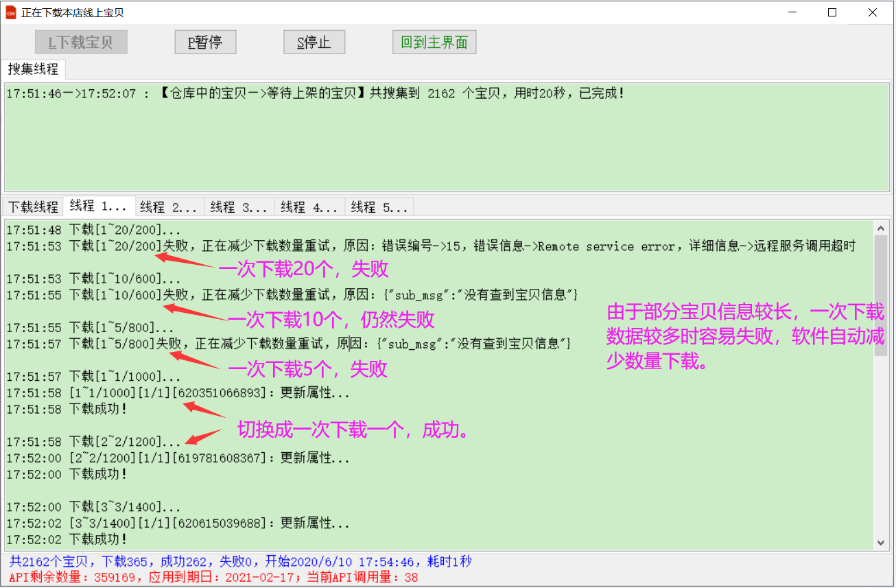Screen dimensions: 896x588
Task: Click the first 下载成功! log line
Action: 98,409
